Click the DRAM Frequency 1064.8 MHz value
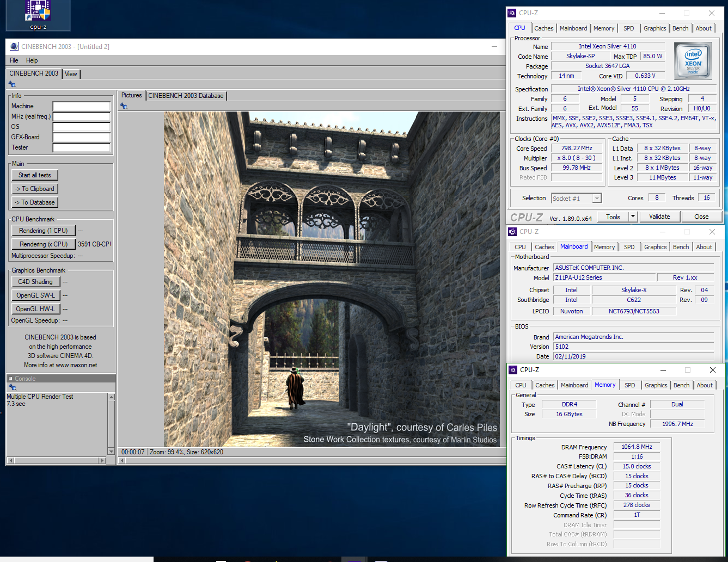Image resolution: width=728 pixels, height=562 pixels. click(637, 447)
